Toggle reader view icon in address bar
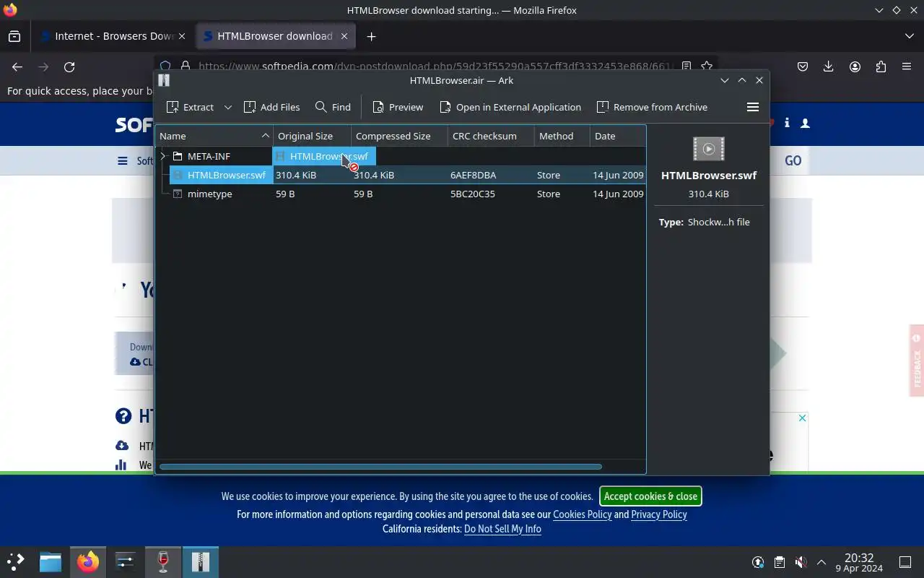Image resolution: width=924 pixels, height=578 pixels. pyautogui.click(x=687, y=66)
